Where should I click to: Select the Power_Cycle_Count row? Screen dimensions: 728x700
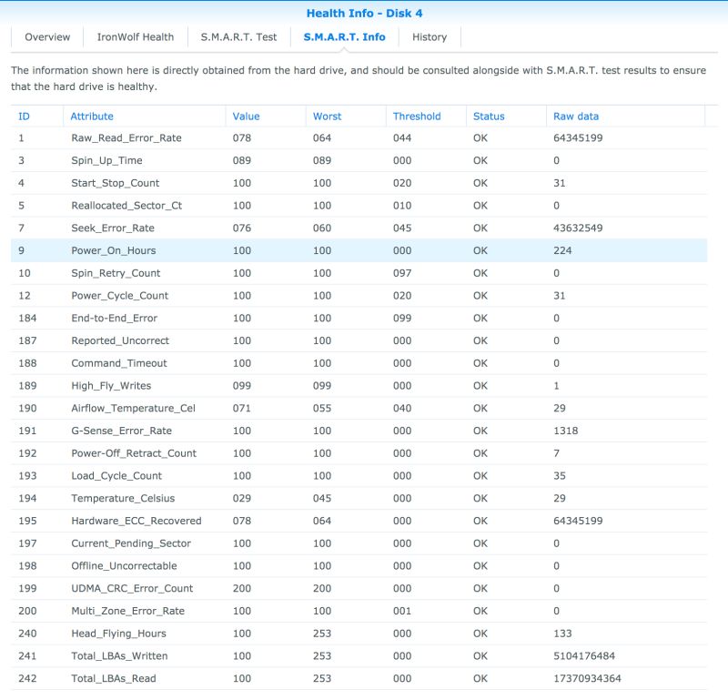pos(359,296)
